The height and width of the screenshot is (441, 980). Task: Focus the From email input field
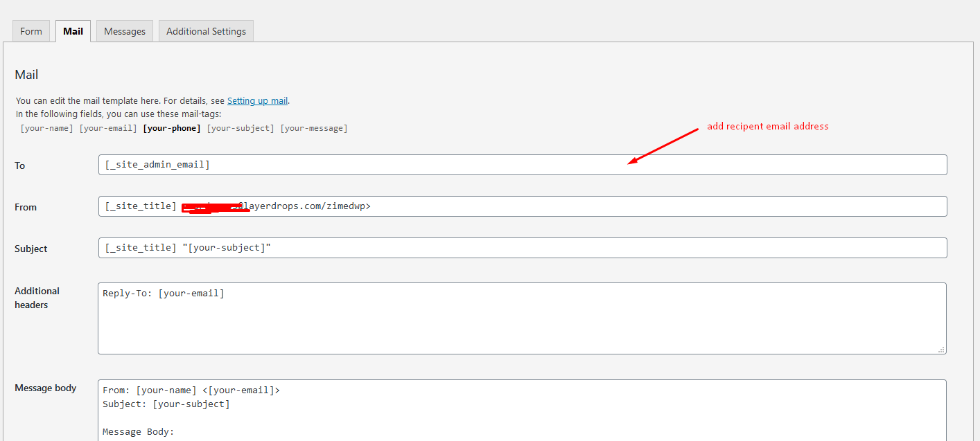522,206
